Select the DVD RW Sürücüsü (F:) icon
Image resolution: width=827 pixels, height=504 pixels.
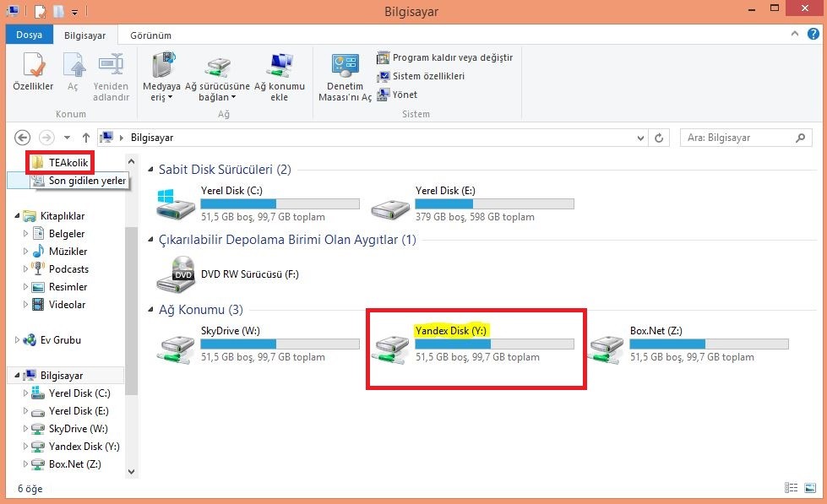(177, 274)
